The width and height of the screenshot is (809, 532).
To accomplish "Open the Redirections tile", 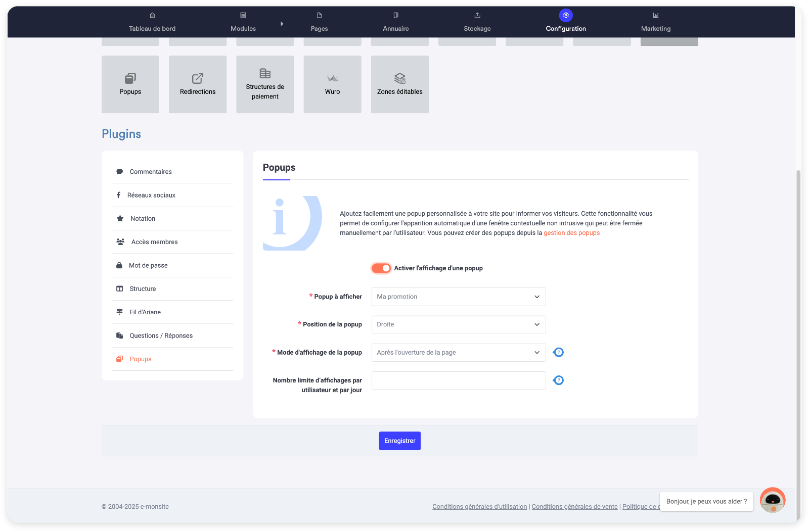I will (198, 84).
